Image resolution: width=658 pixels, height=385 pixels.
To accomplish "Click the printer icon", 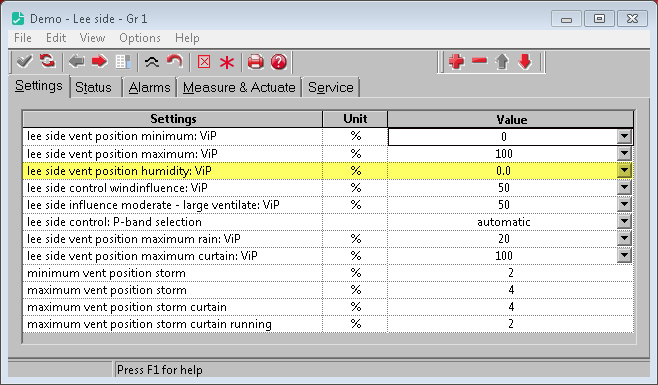I will click(256, 62).
